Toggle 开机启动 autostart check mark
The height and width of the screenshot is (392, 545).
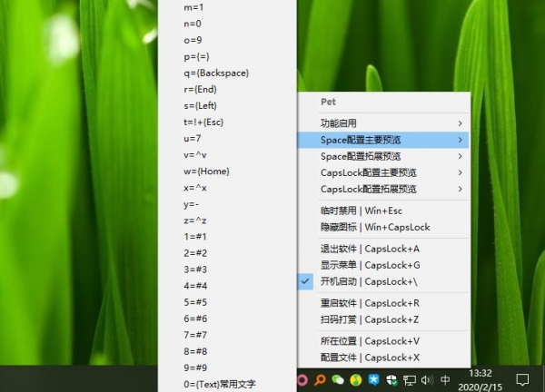(x=305, y=281)
